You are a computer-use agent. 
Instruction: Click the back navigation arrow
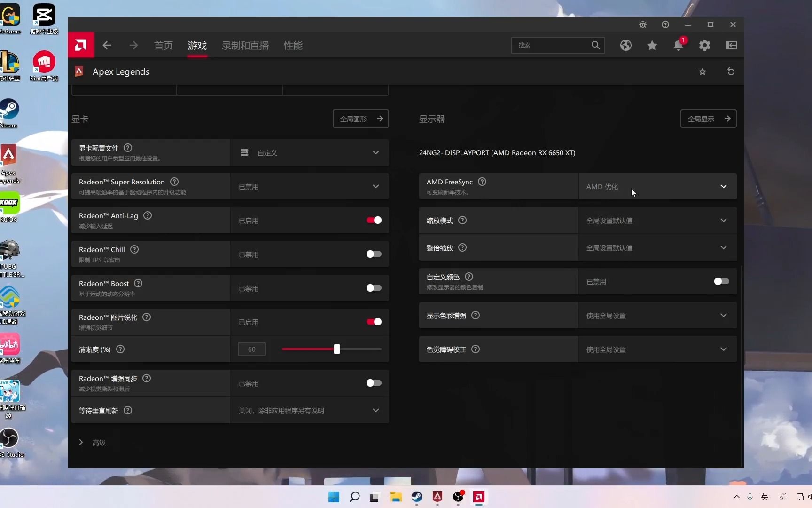pyautogui.click(x=106, y=45)
